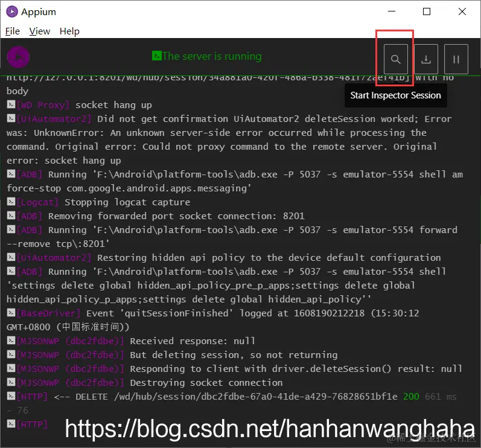This screenshot has width=481, height=448.
Task: Click text 'But deleting session, so not returning'
Action: click(x=234, y=355)
